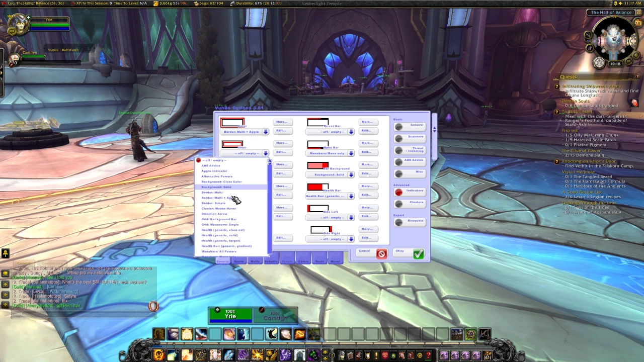Open the Guild micro menu button
Viewport: 644px width, 362px height.
coord(385,355)
